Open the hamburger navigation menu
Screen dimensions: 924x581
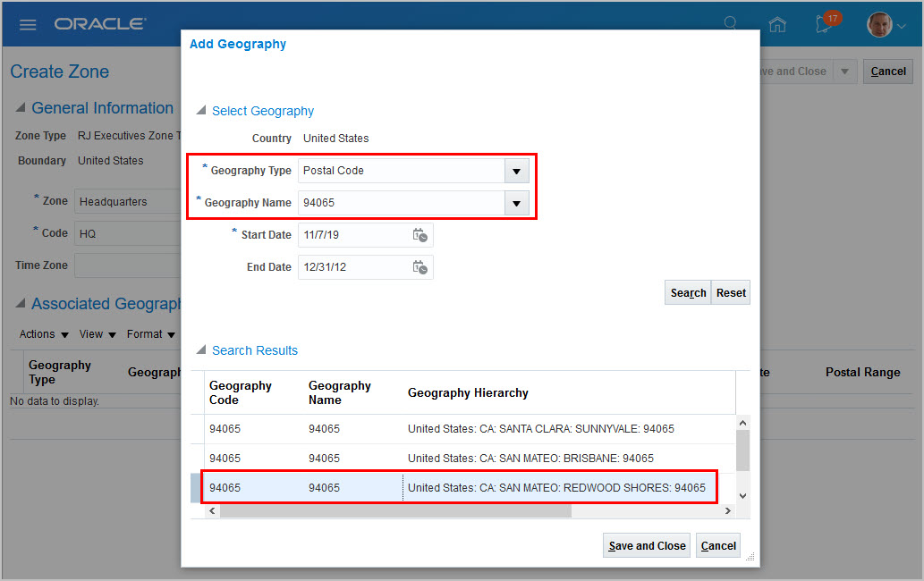(x=28, y=24)
